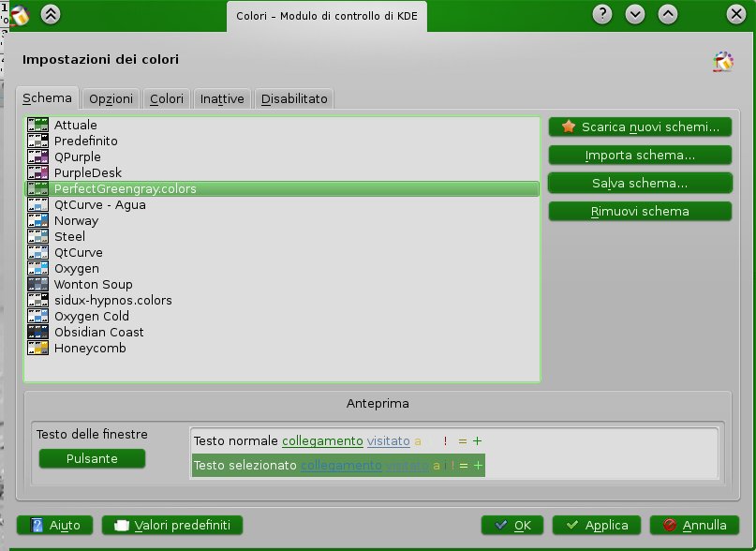Click the paint bucket window menu icon in titlebar

click(x=19, y=15)
